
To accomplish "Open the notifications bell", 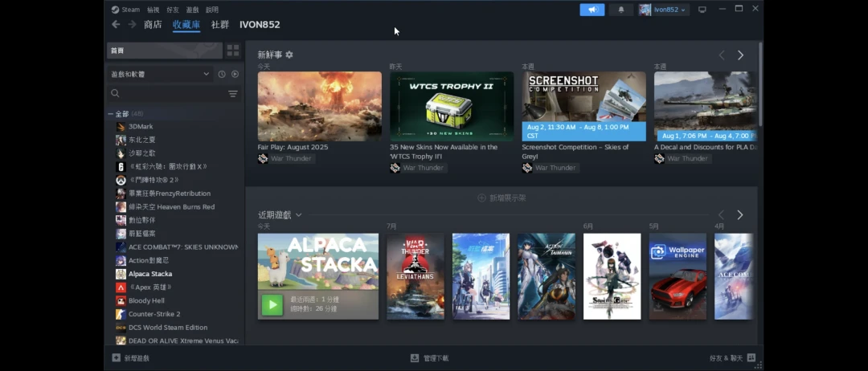I will (620, 10).
